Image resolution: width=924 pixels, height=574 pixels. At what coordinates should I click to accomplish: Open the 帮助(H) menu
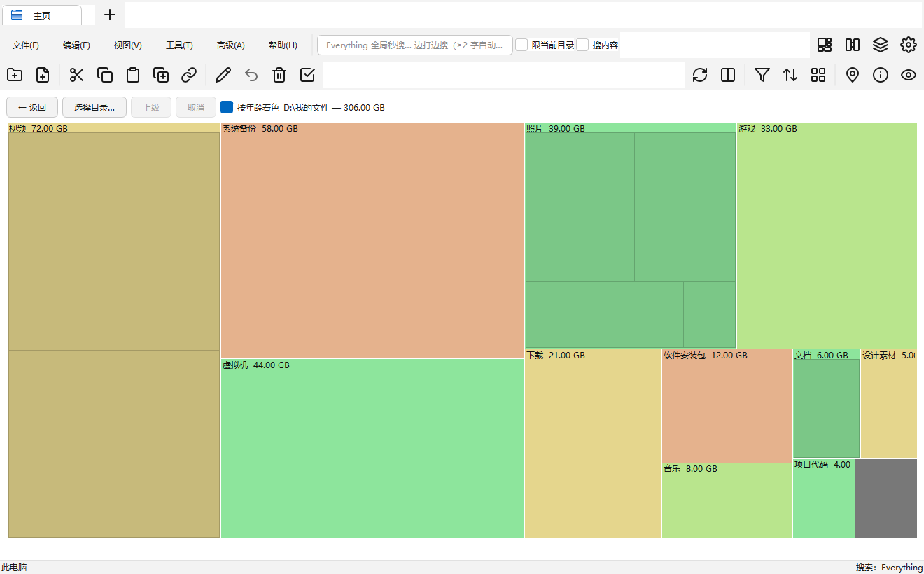(283, 45)
